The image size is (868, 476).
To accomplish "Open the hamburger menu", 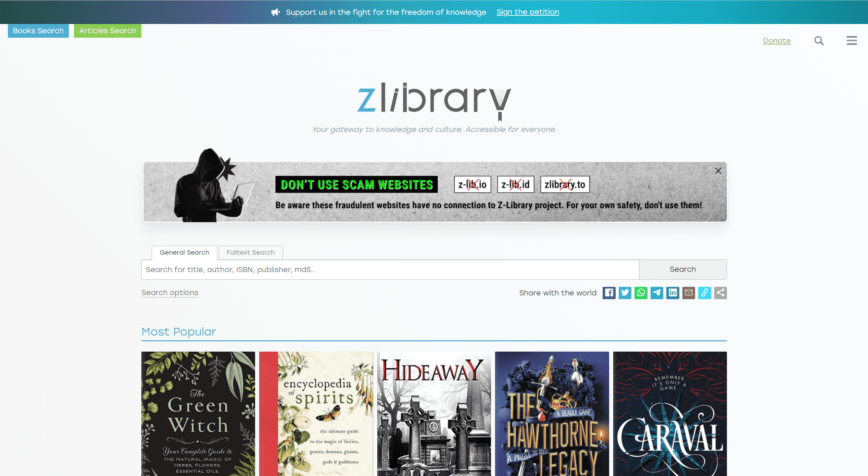I will (x=852, y=40).
